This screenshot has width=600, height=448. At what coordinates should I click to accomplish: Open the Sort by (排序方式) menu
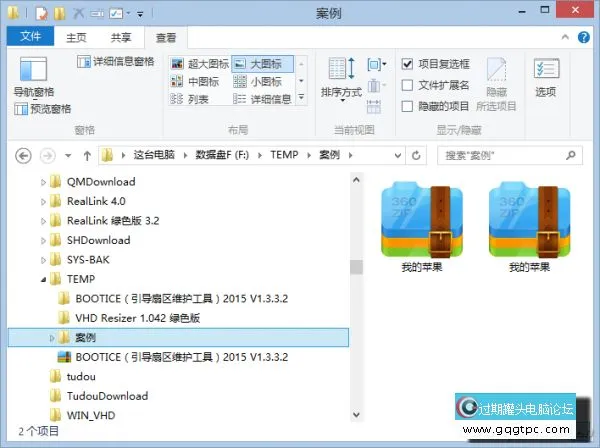341,79
